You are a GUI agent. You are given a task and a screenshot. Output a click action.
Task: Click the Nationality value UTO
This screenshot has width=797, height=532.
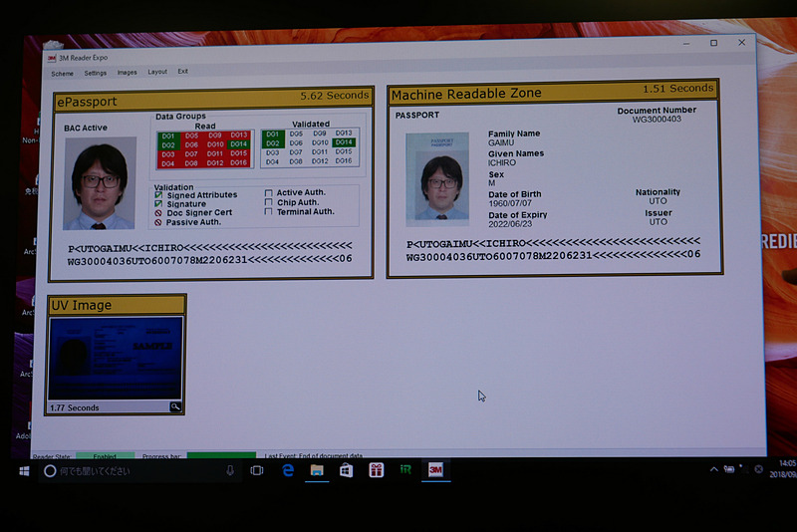pyautogui.click(x=658, y=201)
